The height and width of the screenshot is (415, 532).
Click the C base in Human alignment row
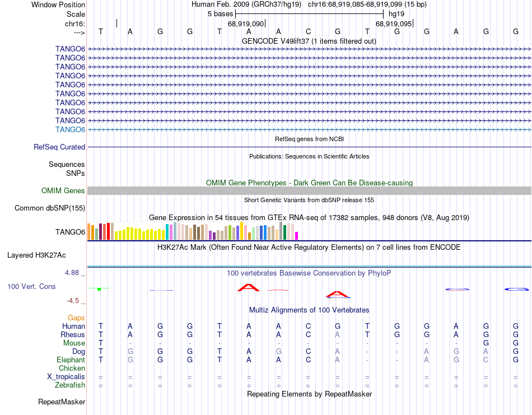[308, 326]
